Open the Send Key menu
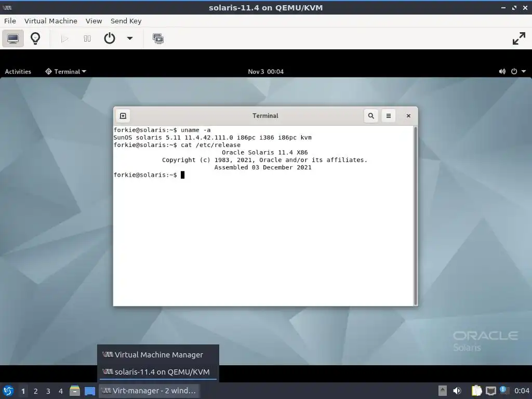The width and height of the screenshot is (532, 399). pos(126,21)
